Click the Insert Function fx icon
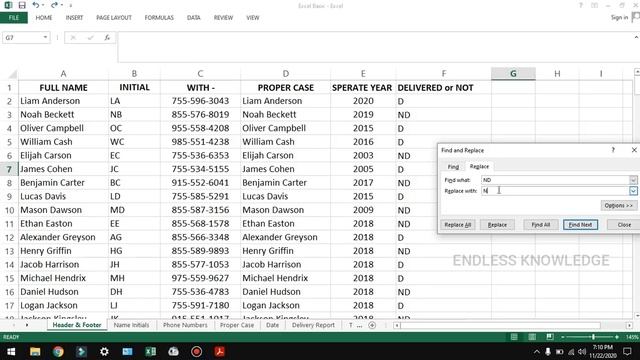Screen dimensions: 640x360 pyautogui.click(x=107, y=38)
